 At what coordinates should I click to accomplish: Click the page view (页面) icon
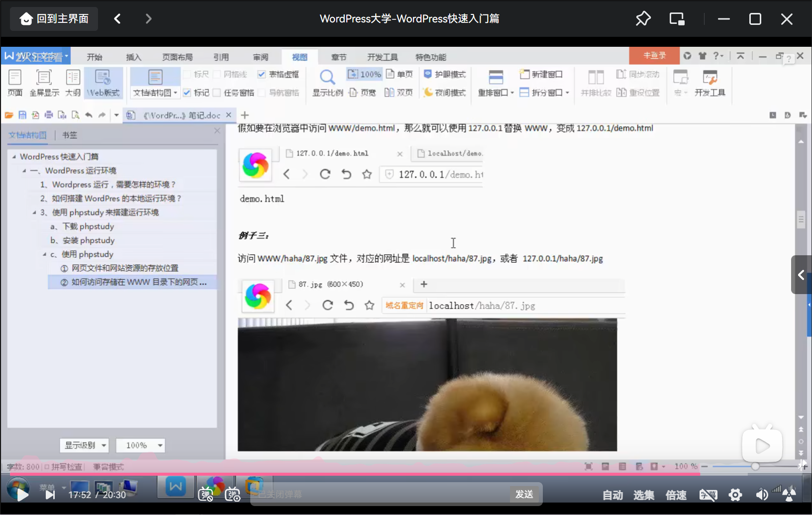click(x=15, y=83)
